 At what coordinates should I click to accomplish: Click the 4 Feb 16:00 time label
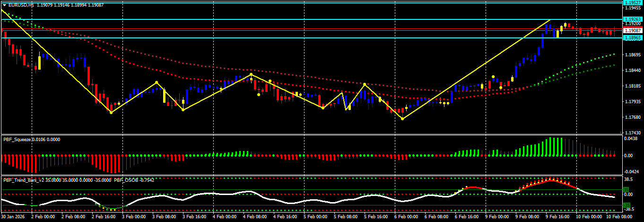click(285, 216)
